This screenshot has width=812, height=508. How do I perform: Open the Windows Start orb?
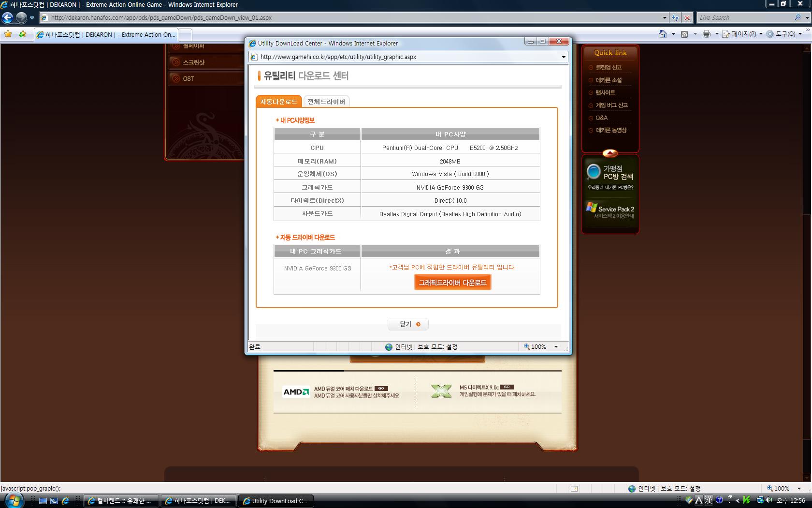coord(14,500)
